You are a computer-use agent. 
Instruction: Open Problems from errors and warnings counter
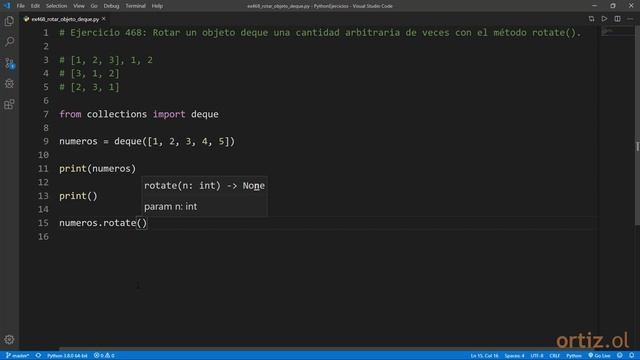(104, 356)
